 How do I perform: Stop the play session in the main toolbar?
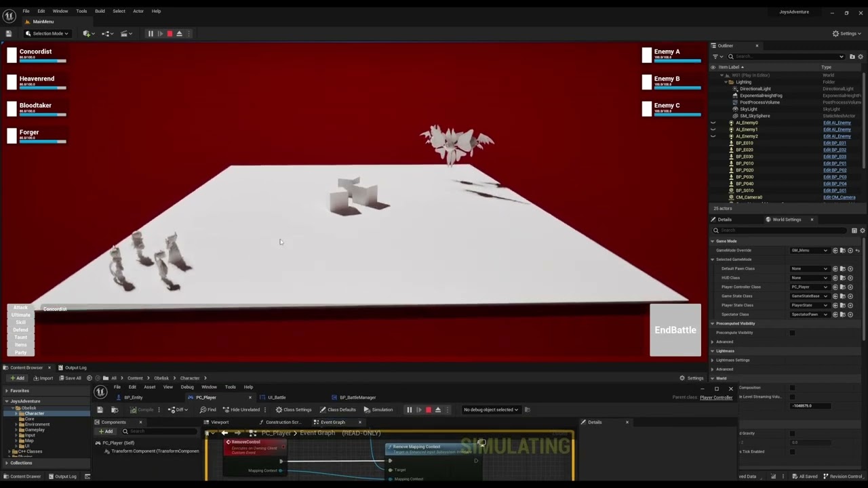170,33
